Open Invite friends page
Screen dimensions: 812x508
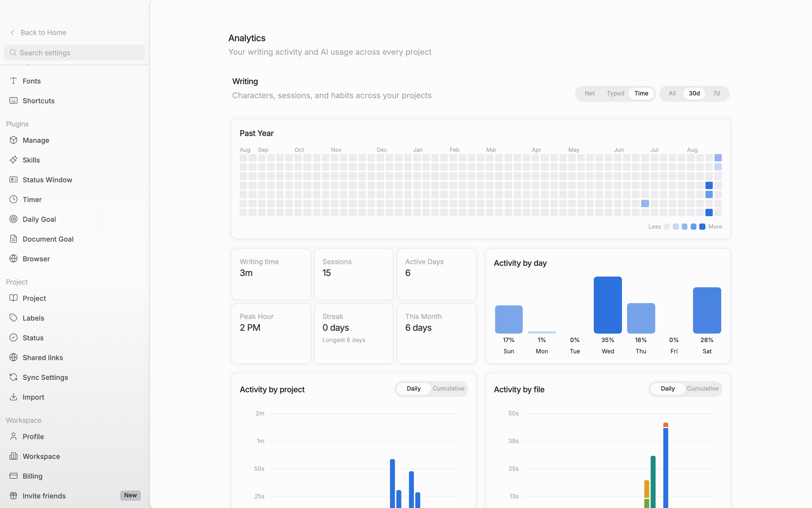pos(74,496)
